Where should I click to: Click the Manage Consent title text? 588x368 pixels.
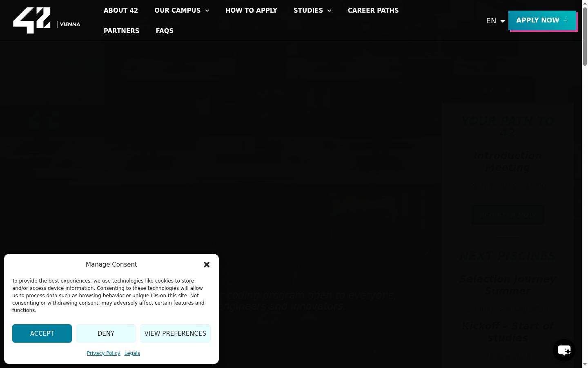click(111, 265)
